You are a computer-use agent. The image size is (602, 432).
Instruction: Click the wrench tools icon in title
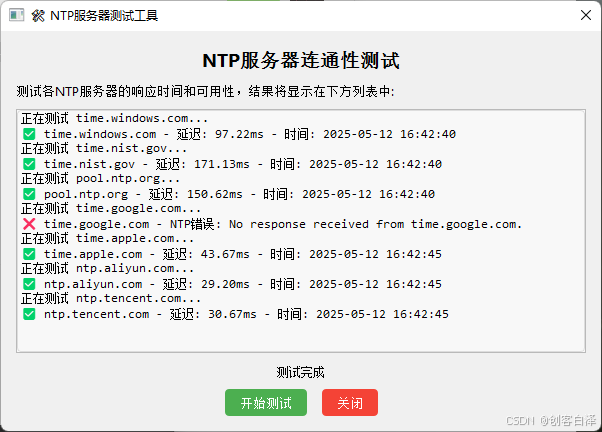pyautogui.click(x=38, y=16)
